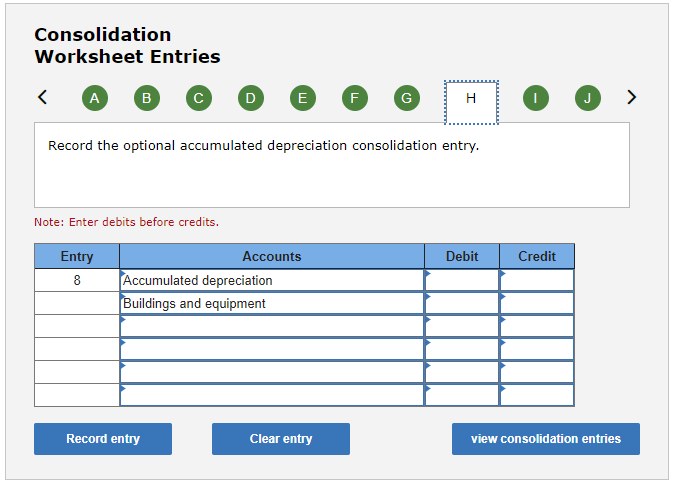Click Credit cell for Accumulated depreciation
The width and height of the screenshot is (699, 498).
point(537,280)
